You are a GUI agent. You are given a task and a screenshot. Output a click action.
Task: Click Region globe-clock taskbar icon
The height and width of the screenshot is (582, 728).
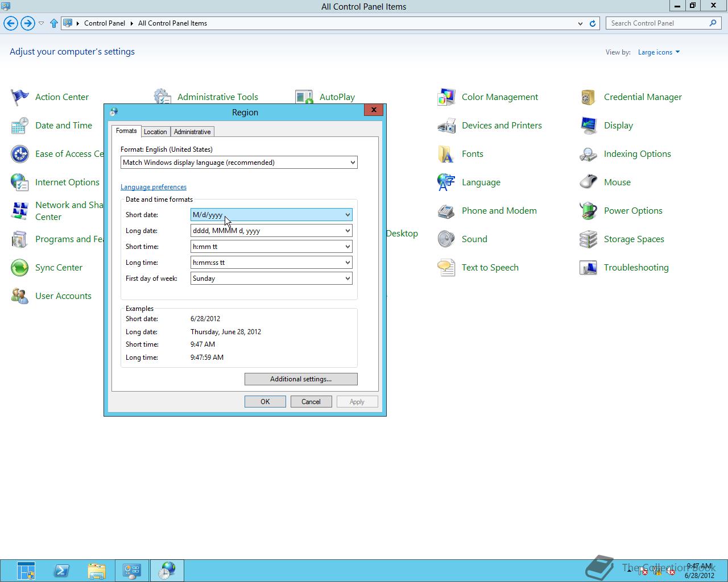pos(167,571)
